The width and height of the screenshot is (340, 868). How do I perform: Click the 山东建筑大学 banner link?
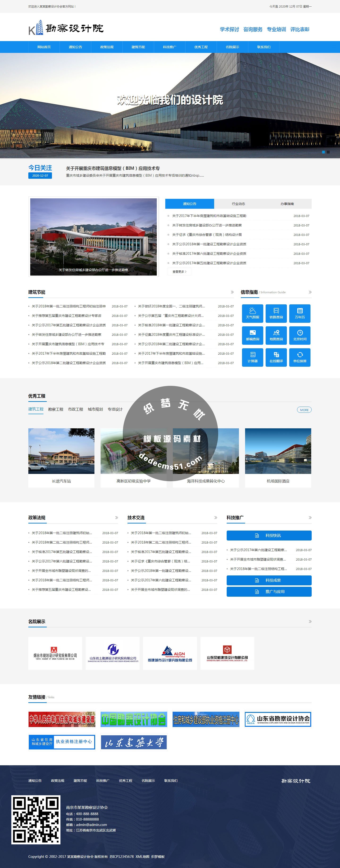pyautogui.click(x=133, y=742)
